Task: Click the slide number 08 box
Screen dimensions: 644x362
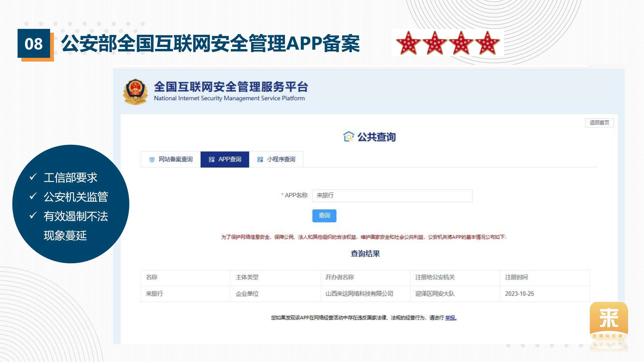Action: 34,43
